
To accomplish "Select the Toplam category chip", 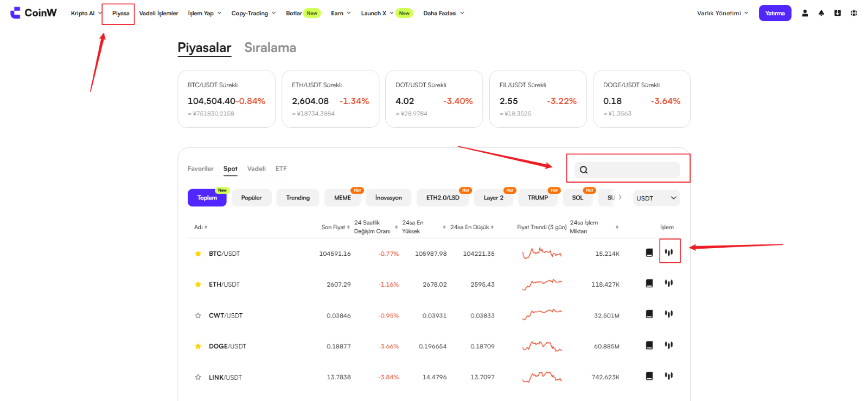I will tap(207, 198).
